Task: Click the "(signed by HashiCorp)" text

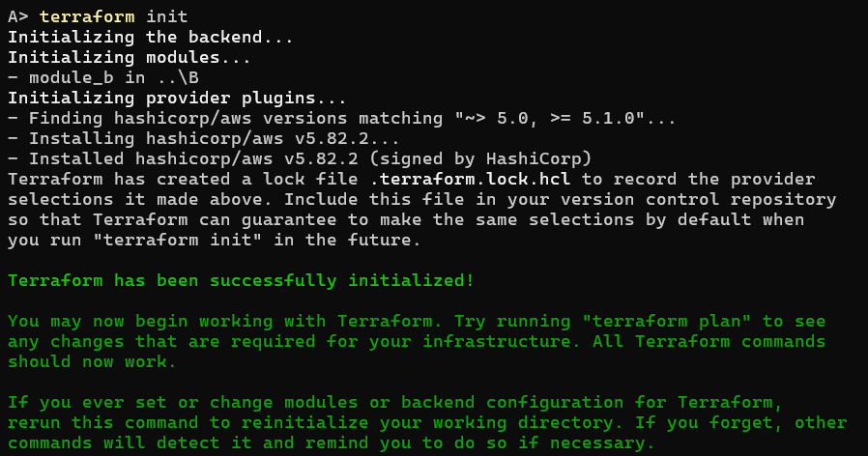Action: click(481, 158)
